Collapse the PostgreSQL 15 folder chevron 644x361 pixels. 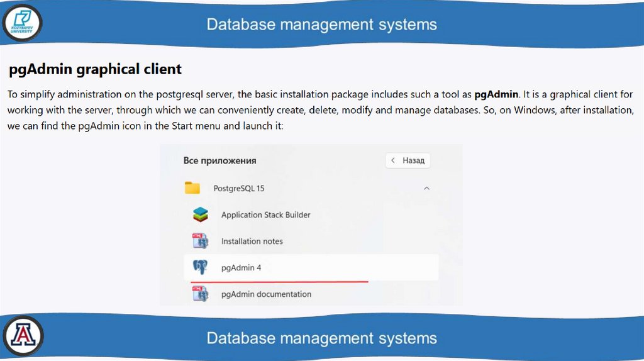pyautogui.click(x=426, y=188)
